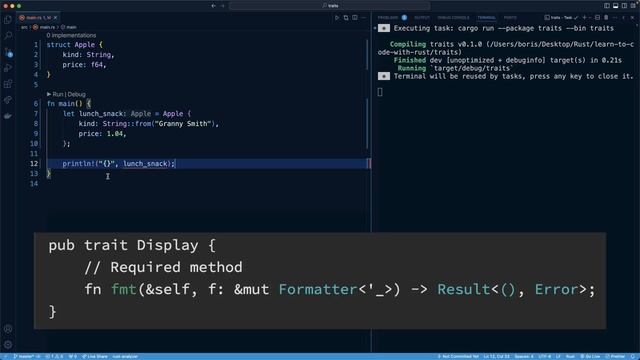Viewport: 640px width, 360px height.
Task: Open the Live Share view in activity bar
Action: [8, 100]
